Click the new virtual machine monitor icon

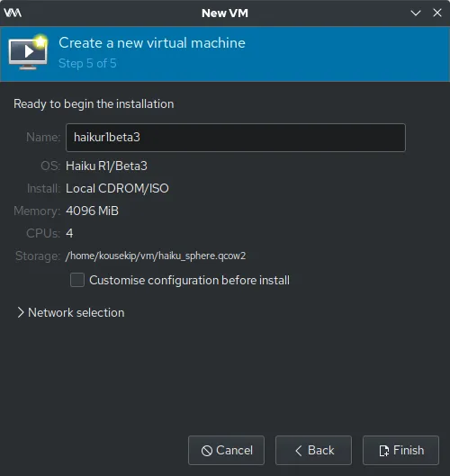pos(28,52)
